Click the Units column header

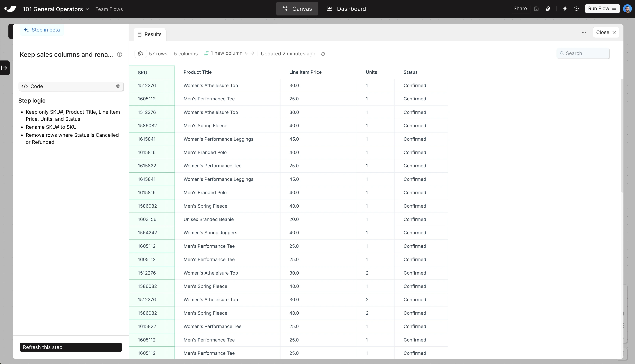point(375,72)
